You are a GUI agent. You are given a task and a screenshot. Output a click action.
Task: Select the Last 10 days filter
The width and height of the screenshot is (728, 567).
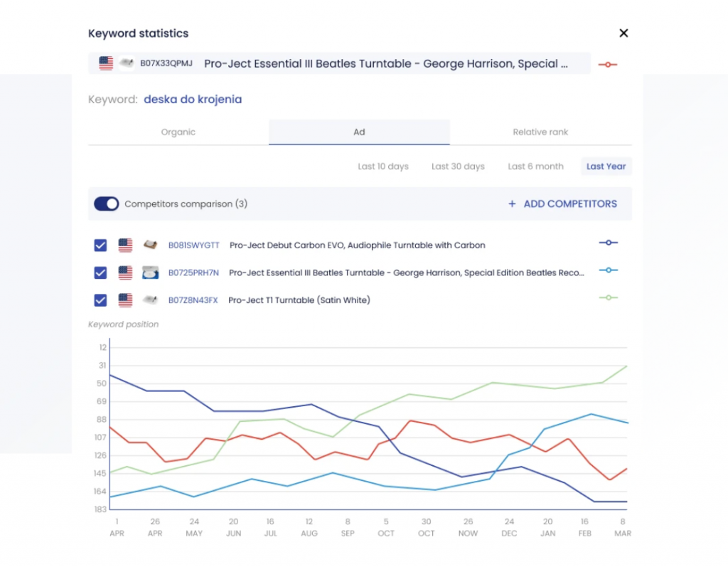[x=382, y=166]
